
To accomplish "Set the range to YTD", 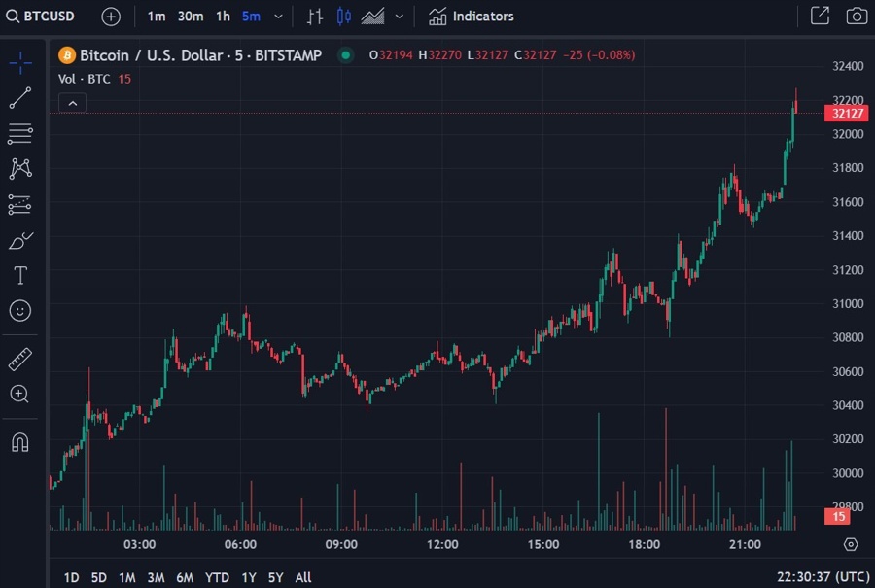I will coord(217,577).
